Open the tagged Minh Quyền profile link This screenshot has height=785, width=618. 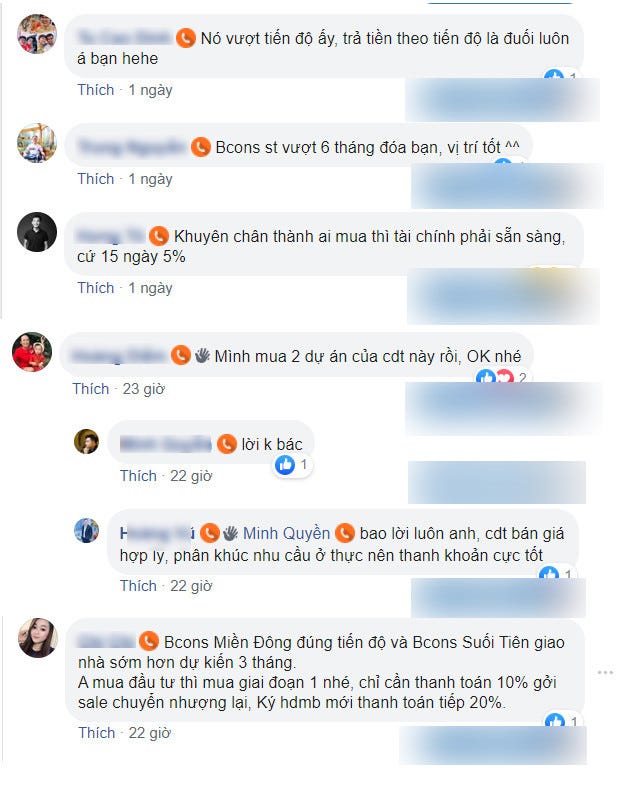pyautogui.click(x=286, y=533)
